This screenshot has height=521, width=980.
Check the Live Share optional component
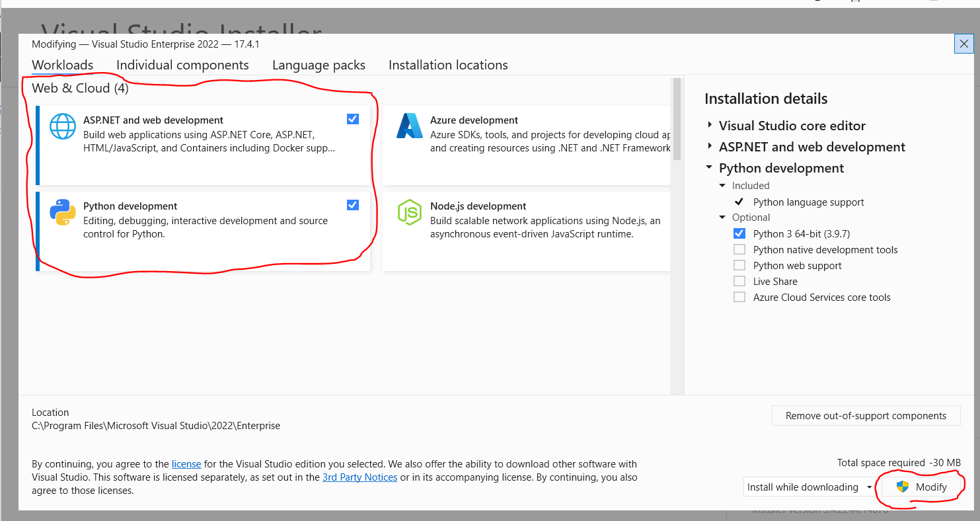tap(739, 281)
